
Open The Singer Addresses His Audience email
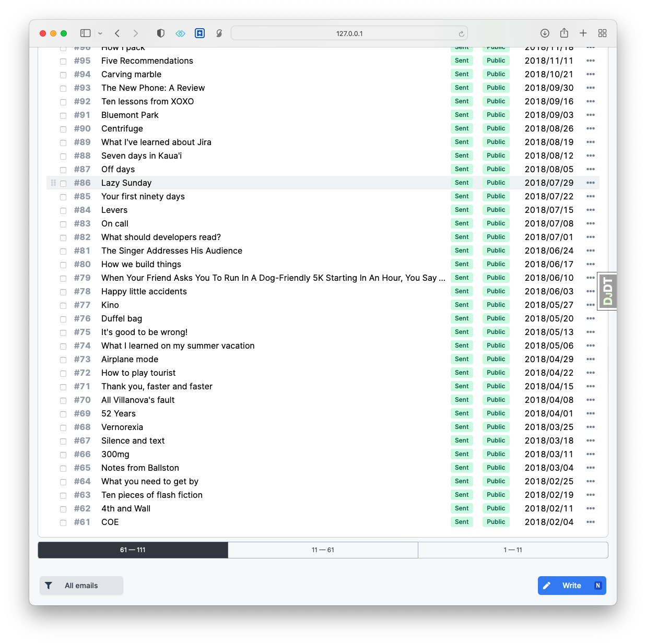click(172, 251)
